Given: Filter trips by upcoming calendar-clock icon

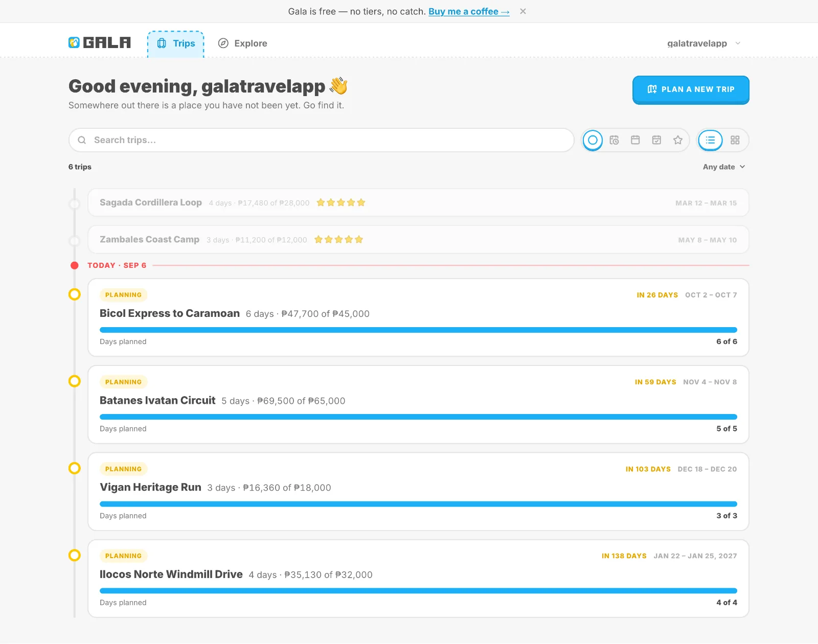Looking at the screenshot, I should click(614, 140).
